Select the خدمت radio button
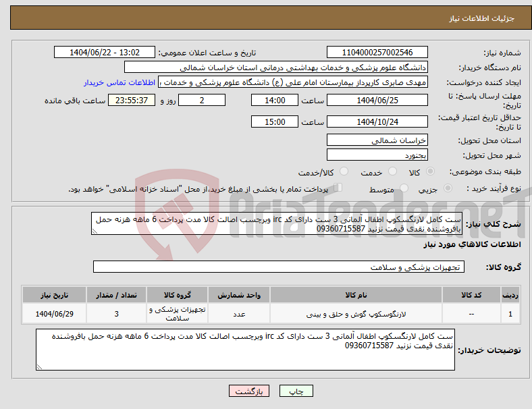The height and width of the screenshot is (409, 532). [x=392, y=171]
